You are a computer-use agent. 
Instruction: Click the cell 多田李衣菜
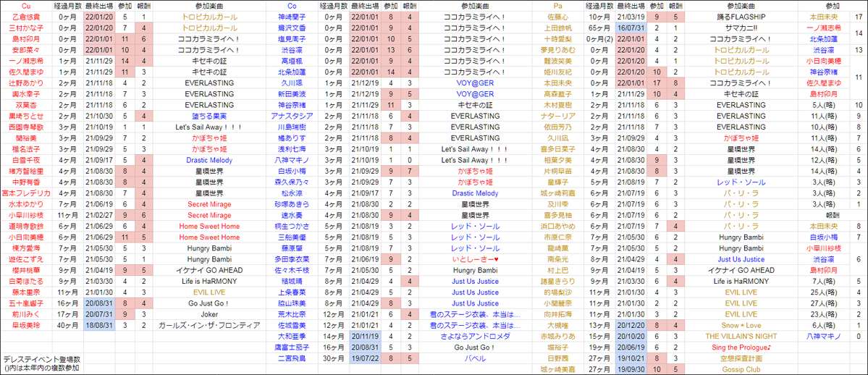292,258
